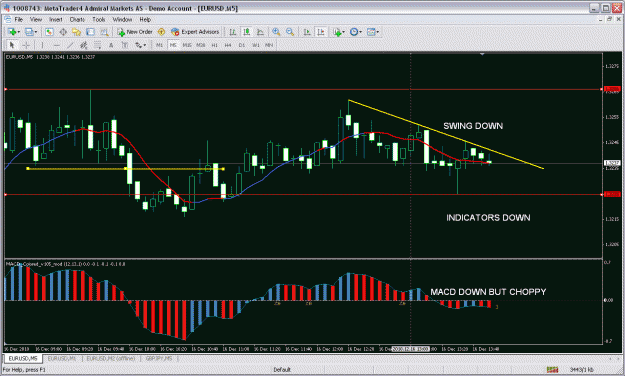Open the Profiles icon
The image size is (625, 376).
point(29,32)
